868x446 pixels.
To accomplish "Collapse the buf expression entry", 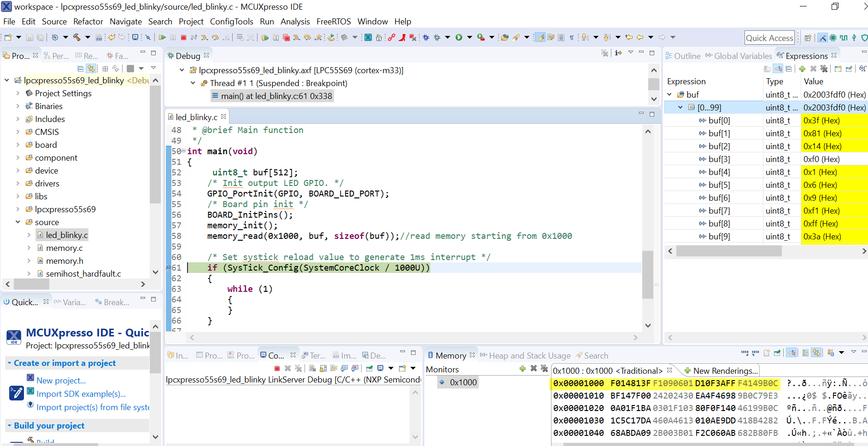I will [x=670, y=94].
